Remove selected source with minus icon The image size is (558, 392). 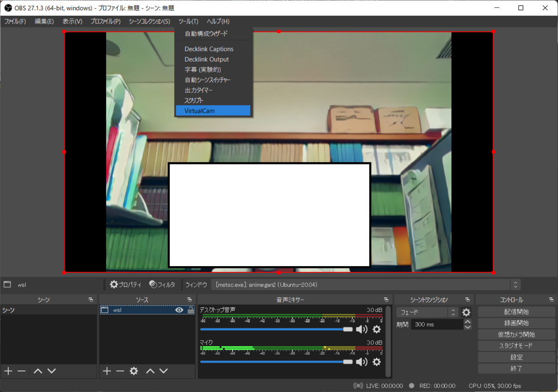click(120, 371)
